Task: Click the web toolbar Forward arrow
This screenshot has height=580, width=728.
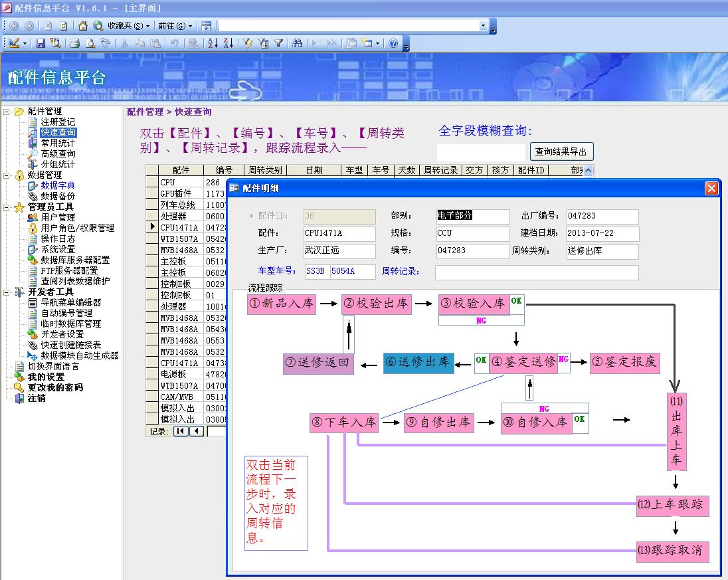Action: [29, 26]
